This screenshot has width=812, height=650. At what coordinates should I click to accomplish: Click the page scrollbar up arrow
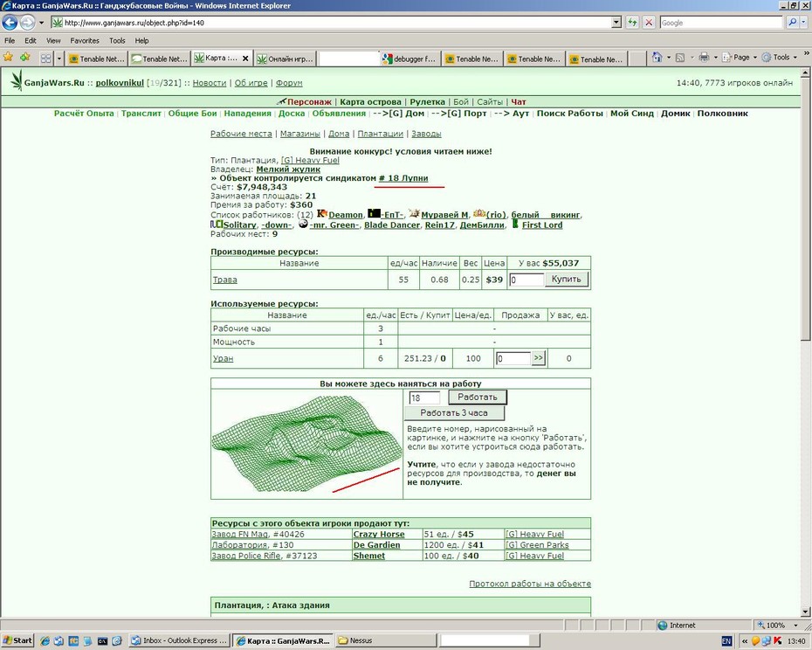806,73
